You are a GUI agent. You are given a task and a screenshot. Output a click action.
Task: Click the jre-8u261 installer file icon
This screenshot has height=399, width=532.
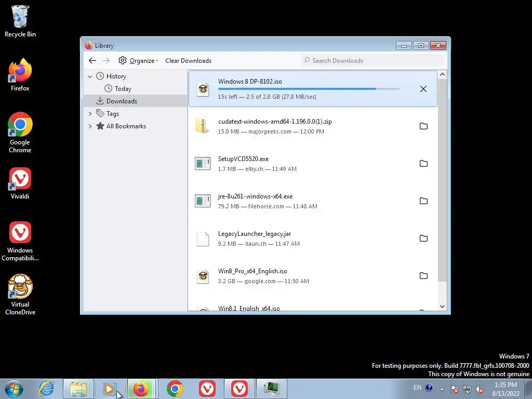click(x=203, y=201)
